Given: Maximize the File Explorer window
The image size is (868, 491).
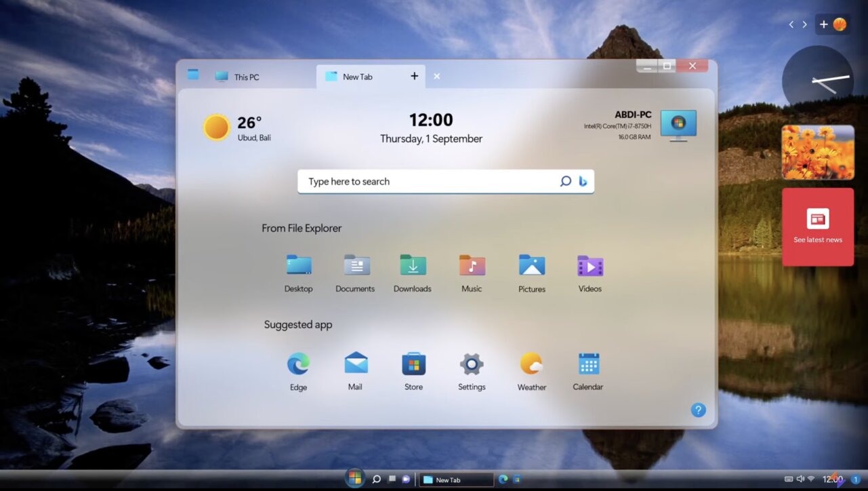Looking at the screenshot, I should tap(667, 66).
